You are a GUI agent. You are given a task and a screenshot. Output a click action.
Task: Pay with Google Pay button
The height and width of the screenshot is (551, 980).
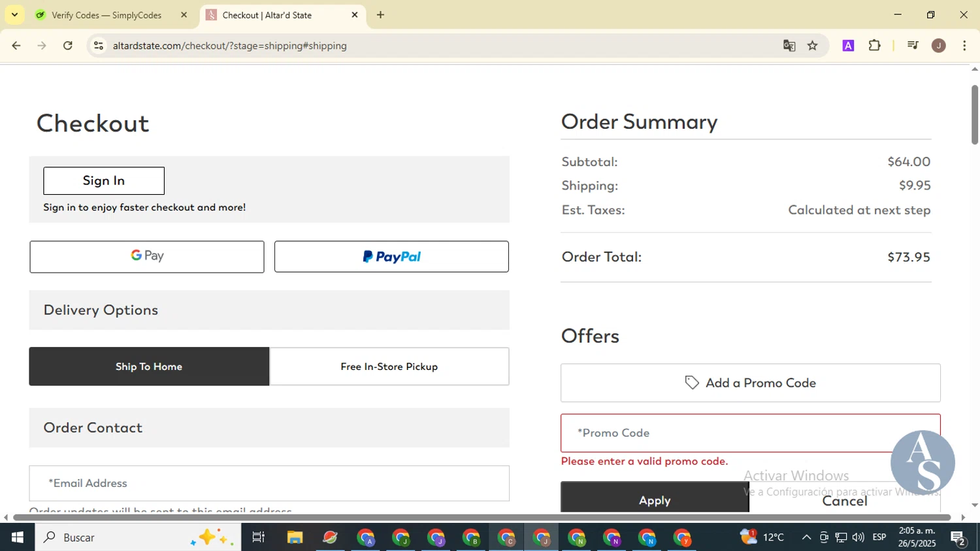[x=147, y=257]
